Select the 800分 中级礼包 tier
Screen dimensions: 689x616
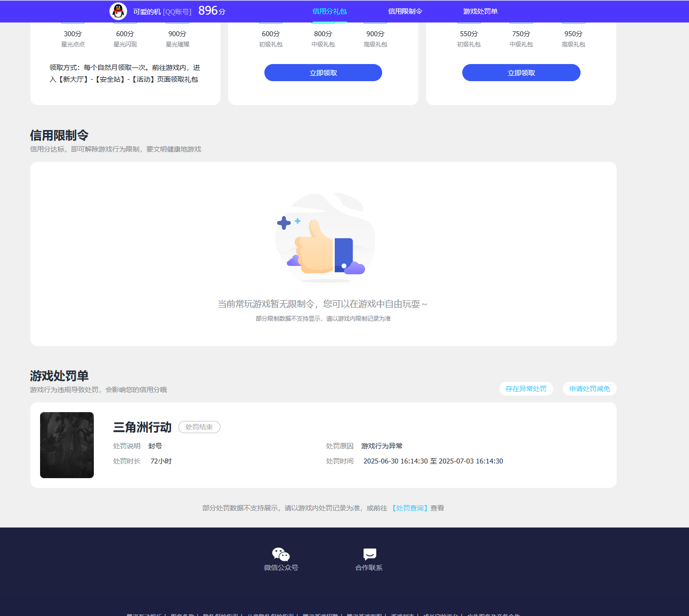[x=323, y=39]
